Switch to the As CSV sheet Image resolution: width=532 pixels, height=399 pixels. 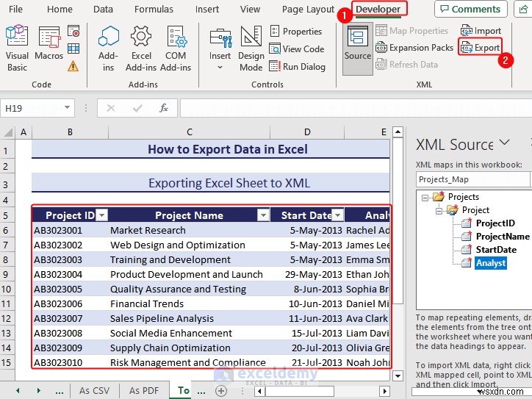[94, 390]
